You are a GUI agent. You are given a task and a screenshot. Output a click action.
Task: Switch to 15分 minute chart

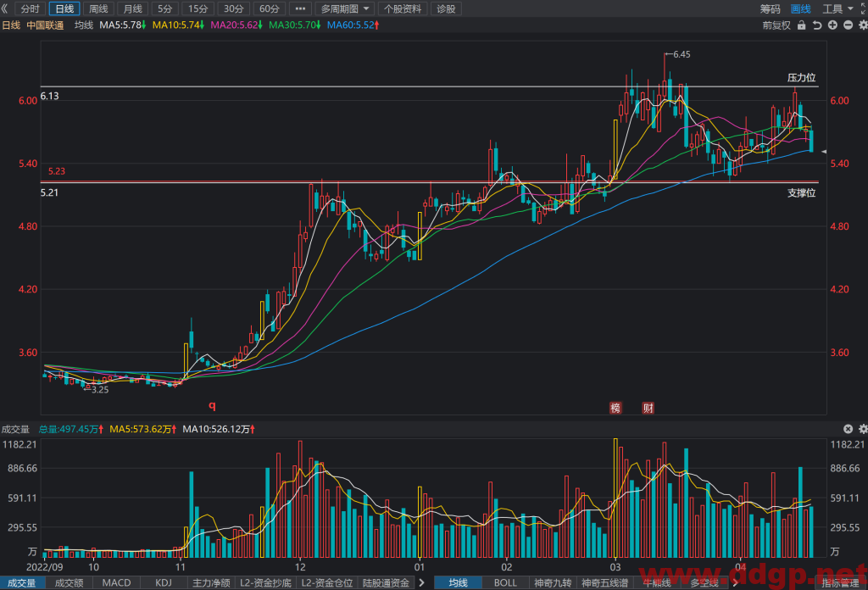198,8
